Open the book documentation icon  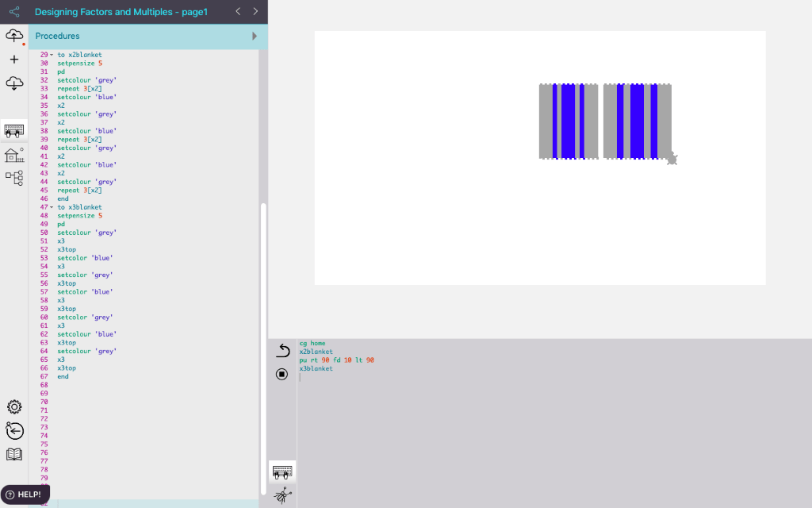[14, 455]
